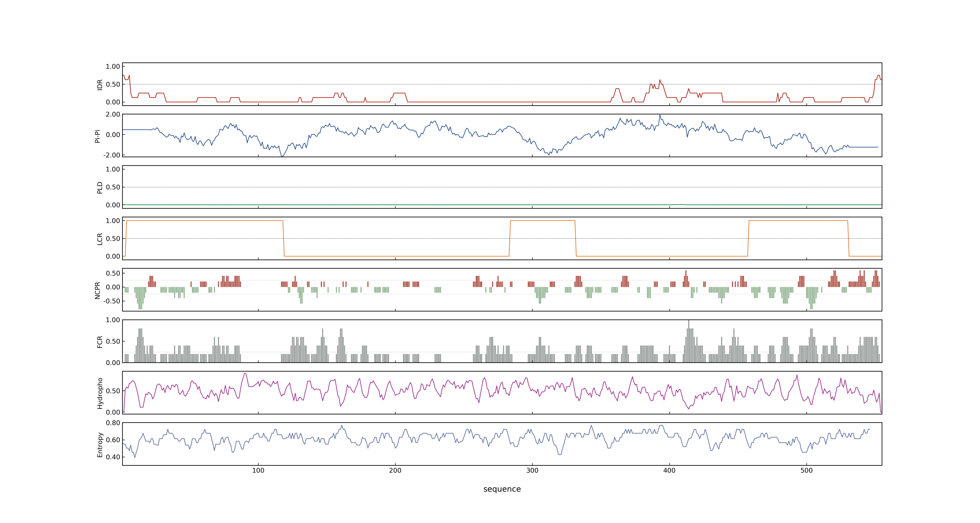Screen dimensions: 980x523
Task: Select the -2.00 tick on Pi-Pi axis
Action: click(111, 155)
